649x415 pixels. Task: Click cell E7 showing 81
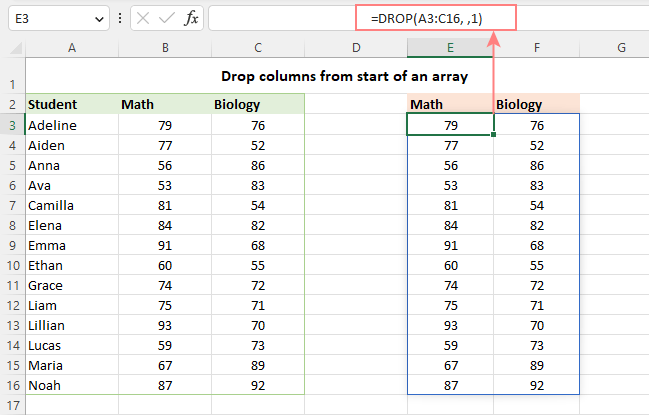coord(450,205)
